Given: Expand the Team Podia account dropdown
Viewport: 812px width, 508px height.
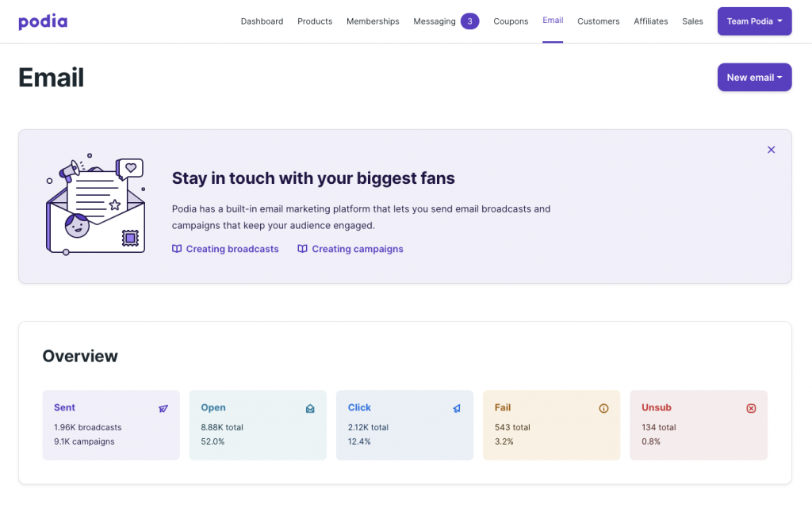Looking at the screenshot, I should 754,21.
